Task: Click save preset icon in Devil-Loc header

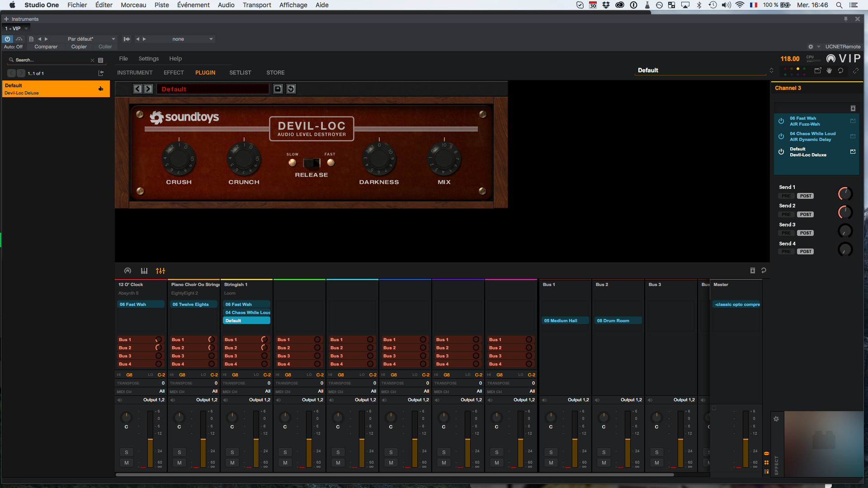Action: pos(278,89)
